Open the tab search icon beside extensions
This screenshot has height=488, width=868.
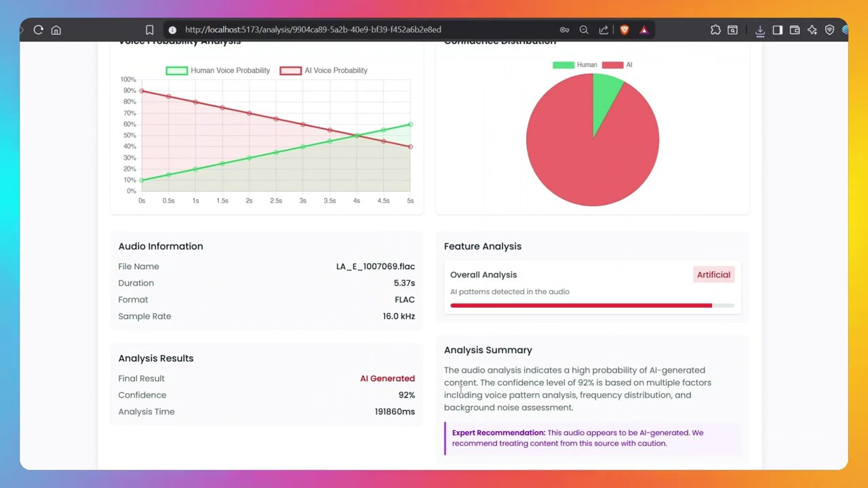click(732, 30)
